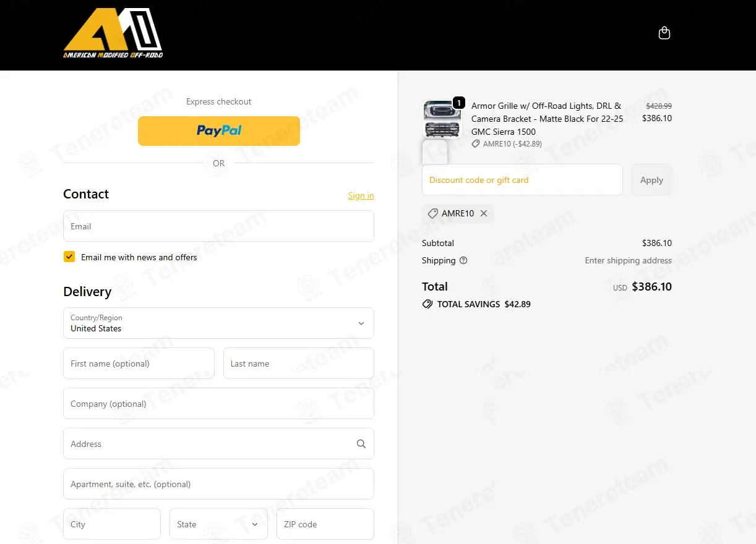Viewport: 756px width, 544px height.
Task: Click the Contact heading
Action: click(86, 194)
